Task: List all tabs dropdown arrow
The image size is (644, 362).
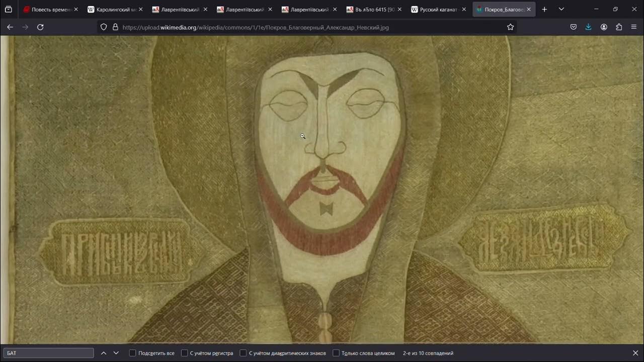Action: point(561,9)
